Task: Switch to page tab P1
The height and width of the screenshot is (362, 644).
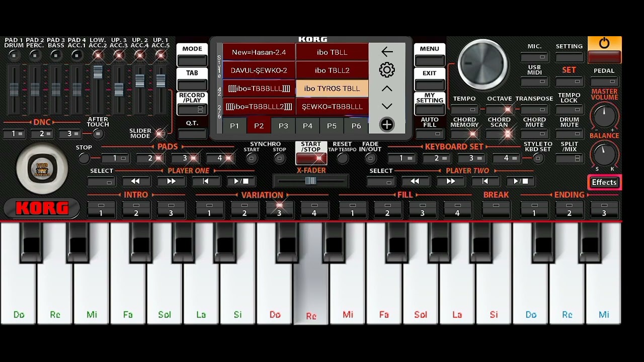Action: pyautogui.click(x=234, y=126)
